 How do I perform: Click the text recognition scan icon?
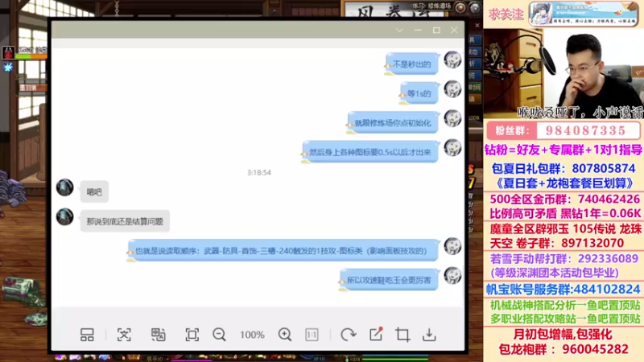124,335
